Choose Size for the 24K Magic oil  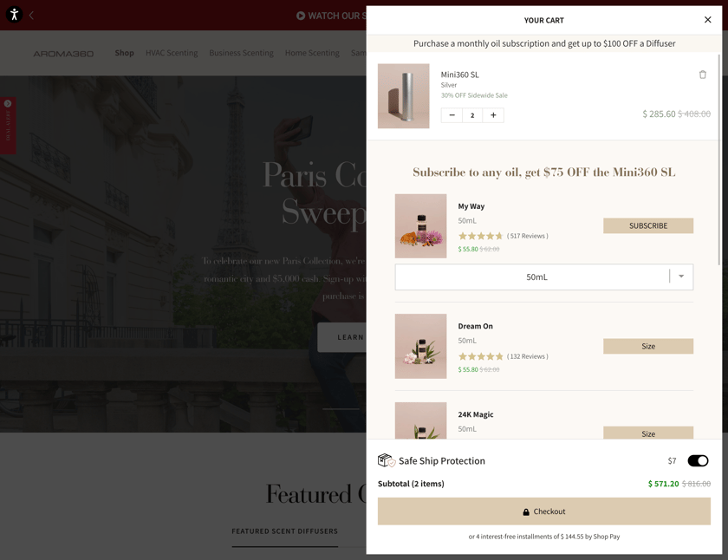(x=648, y=433)
